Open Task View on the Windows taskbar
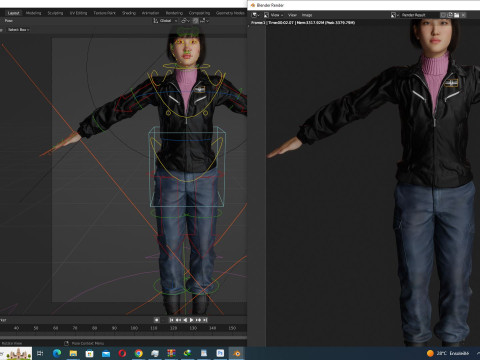 coord(40,353)
